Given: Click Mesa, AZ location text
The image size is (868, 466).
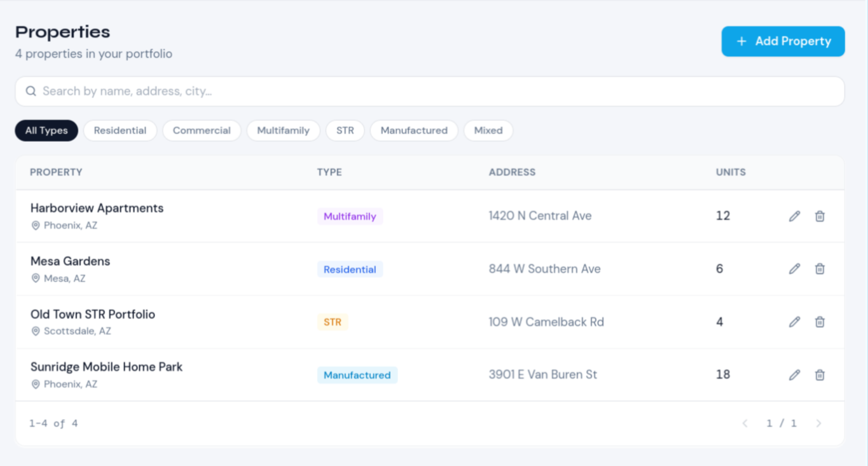Looking at the screenshot, I should 64,278.
